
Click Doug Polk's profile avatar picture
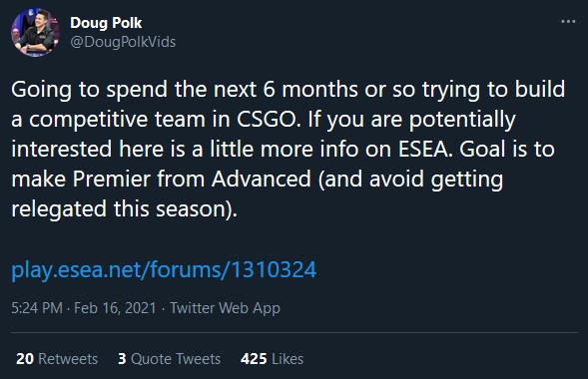click(35, 33)
